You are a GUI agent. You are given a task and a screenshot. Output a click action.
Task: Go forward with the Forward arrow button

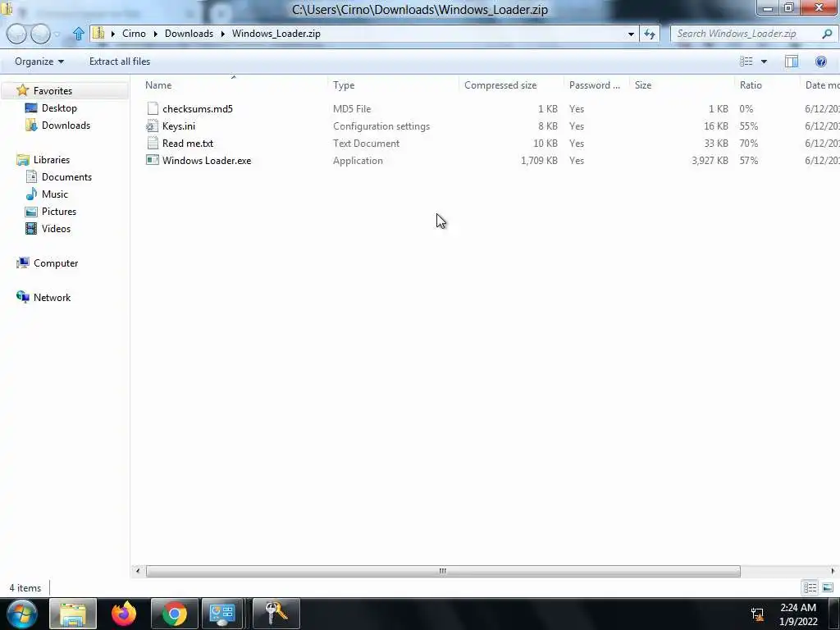41,34
